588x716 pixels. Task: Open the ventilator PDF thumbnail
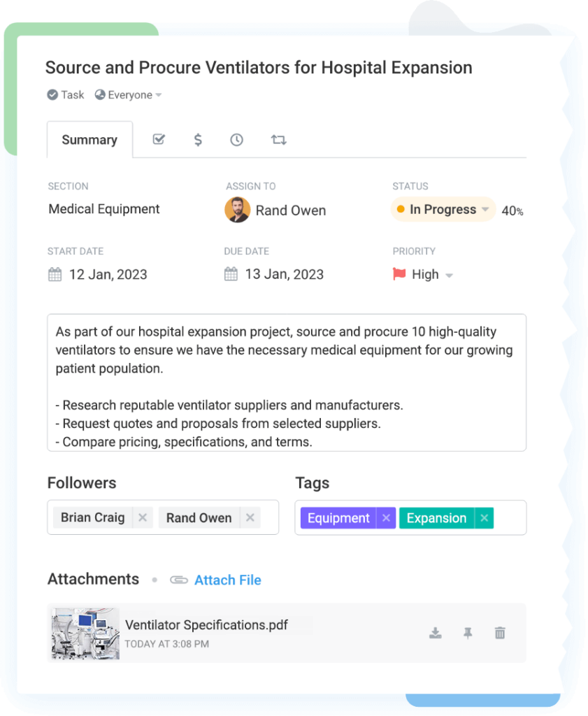[x=86, y=633]
